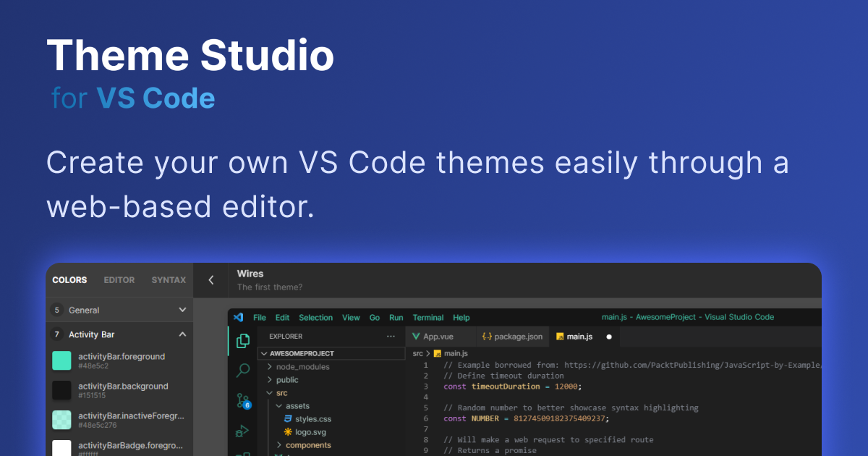Click the Vue icon on App.vue tab
Image resolution: width=868 pixels, height=456 pixels.
pyautogui.click(x=416, y=337)
